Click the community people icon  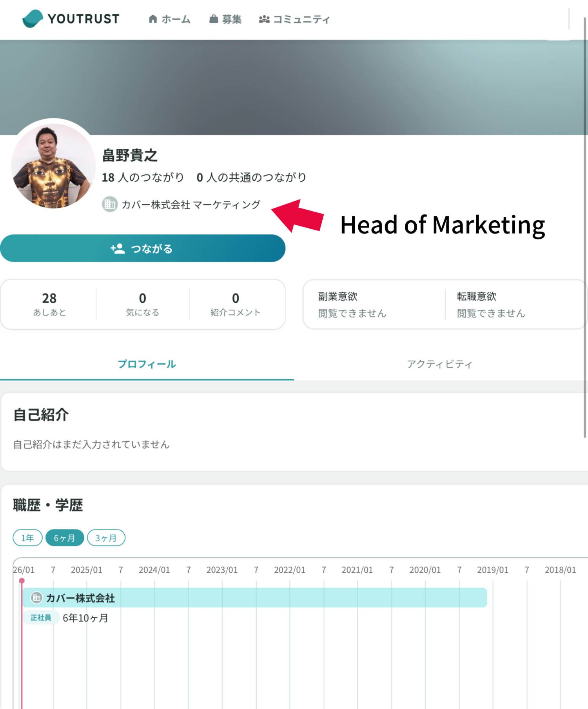pos(264,19)
